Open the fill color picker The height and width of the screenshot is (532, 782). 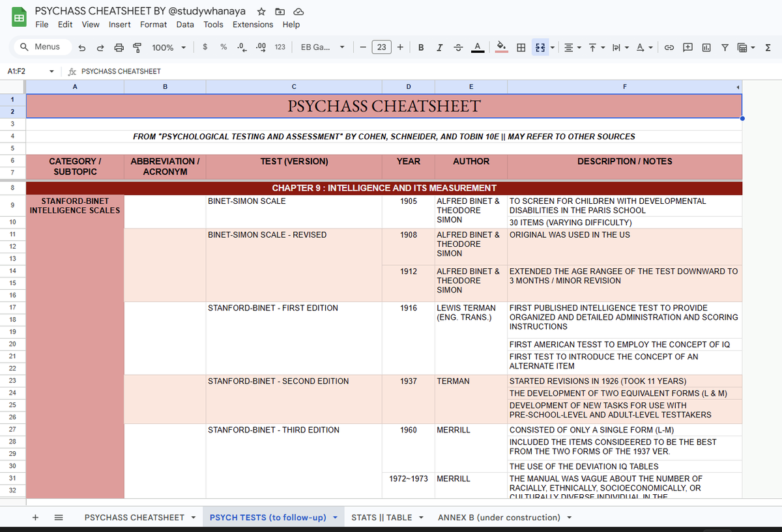[502, 47]
